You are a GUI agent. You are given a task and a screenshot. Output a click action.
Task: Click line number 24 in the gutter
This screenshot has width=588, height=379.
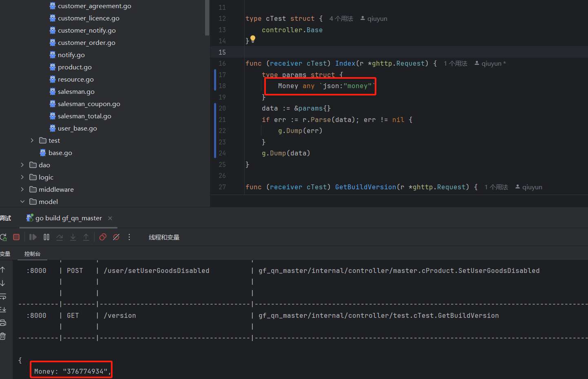(x=222, y=153)
